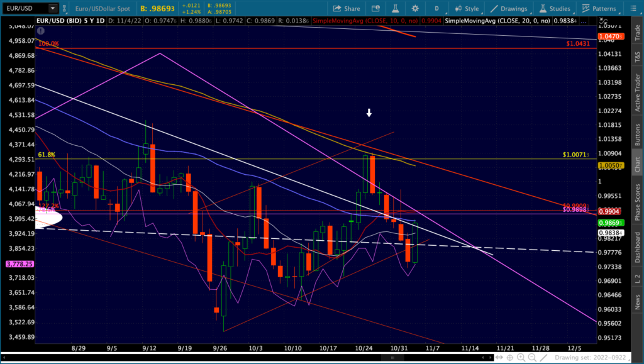The width and height of the screenshot is (644, 364).
Task: Click the 61.8% Fibonacci level label
Action: 47,155
